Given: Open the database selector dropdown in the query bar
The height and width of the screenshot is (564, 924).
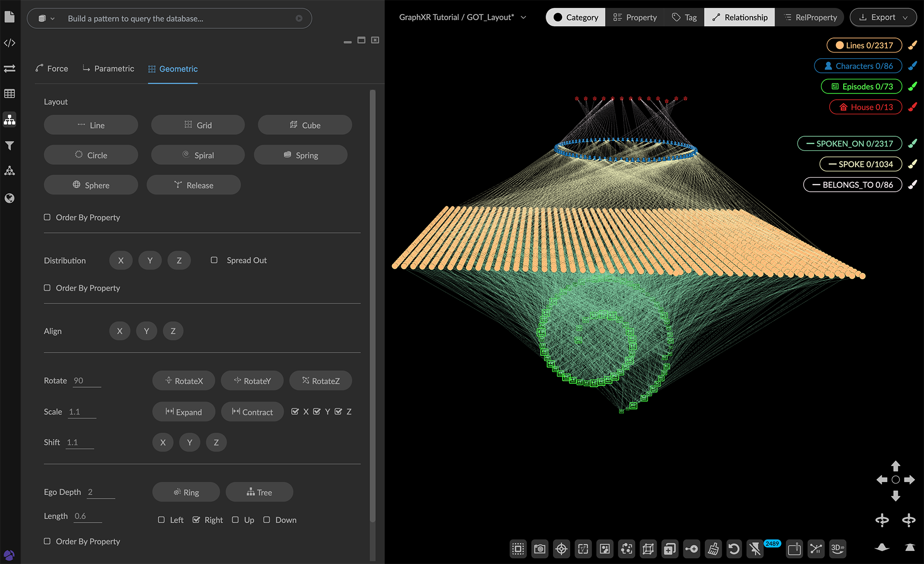Looking at the screenshot, I should click(x=46, y=18).
